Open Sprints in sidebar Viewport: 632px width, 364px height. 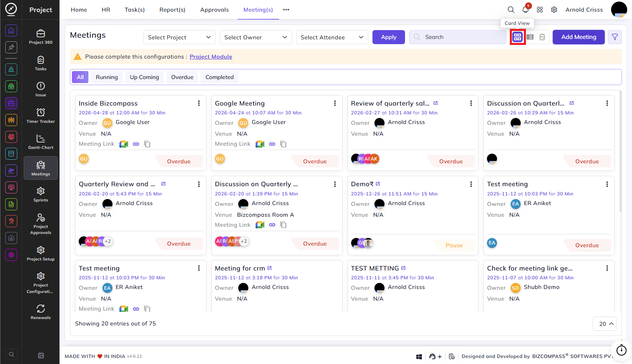tap(41, 194)
